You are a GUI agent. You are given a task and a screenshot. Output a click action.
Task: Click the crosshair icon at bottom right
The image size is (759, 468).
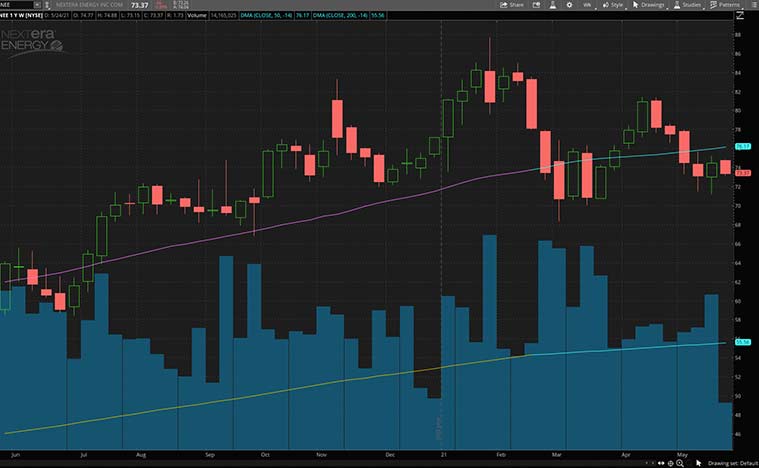click(670, 463)
